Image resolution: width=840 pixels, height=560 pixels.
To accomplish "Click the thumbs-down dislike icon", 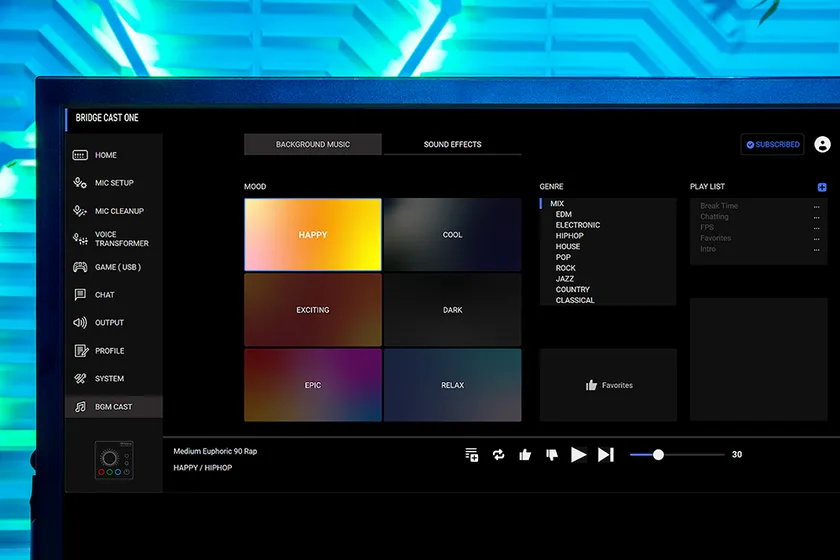I will point(551,455).
